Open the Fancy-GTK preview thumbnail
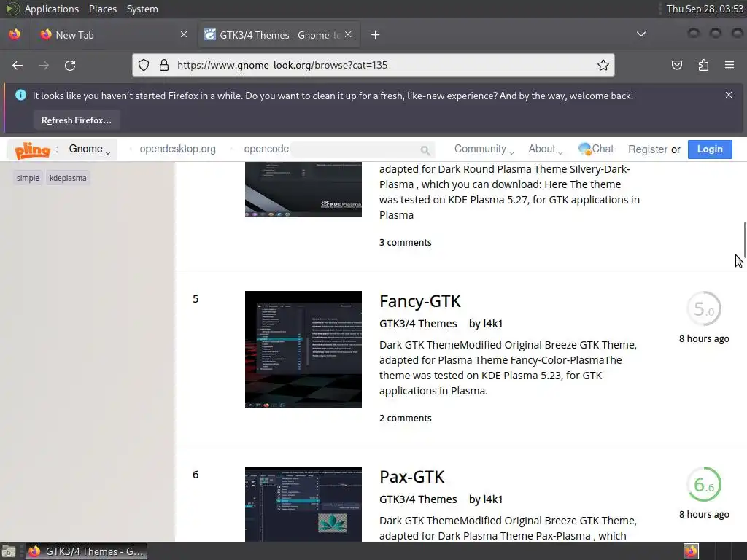 [303, 349]
